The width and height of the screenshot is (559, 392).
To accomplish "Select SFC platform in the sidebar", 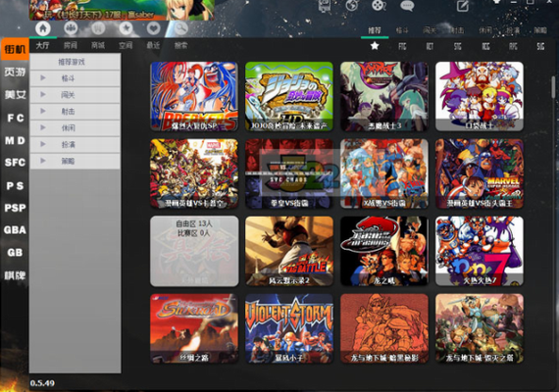I will (x=15, y=163).
